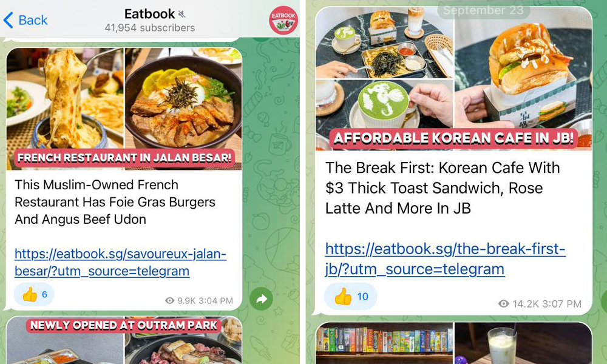Open the board game shelf photo

384,343
